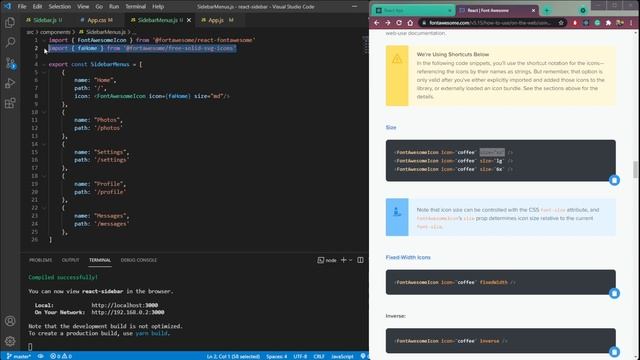
Task: Copy the Inverse code snippet
Action: click(x=614, y=352)
